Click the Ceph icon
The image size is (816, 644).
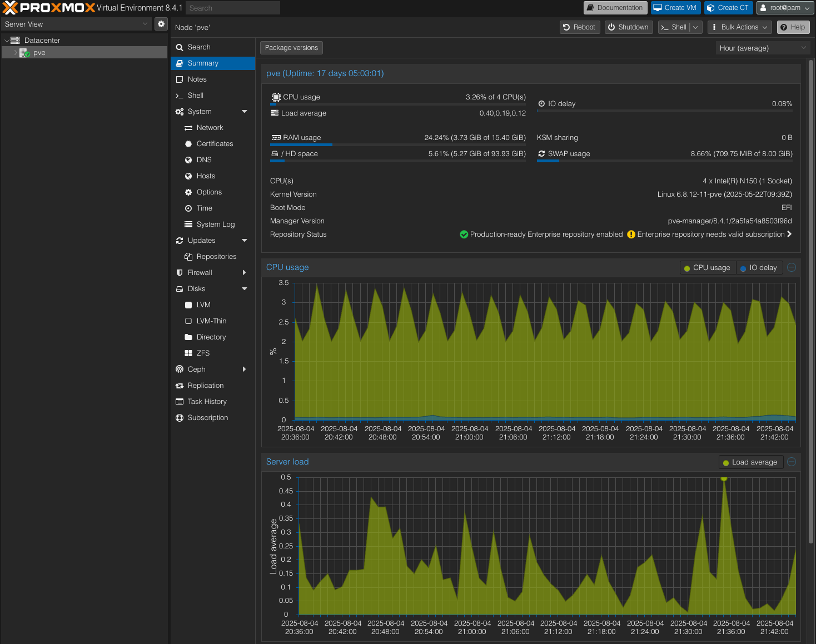pos(180,370)
